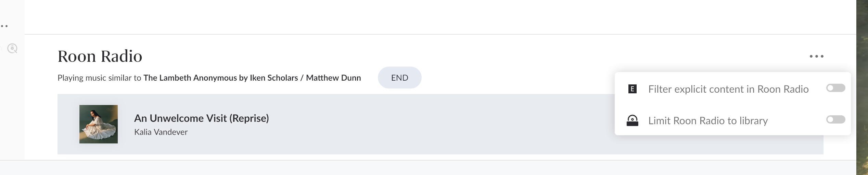Select 'Filter explicit content in Roon Radio' label
Image resolution: width=868 pixels, height=175 pixels.
tap(728, 89)
